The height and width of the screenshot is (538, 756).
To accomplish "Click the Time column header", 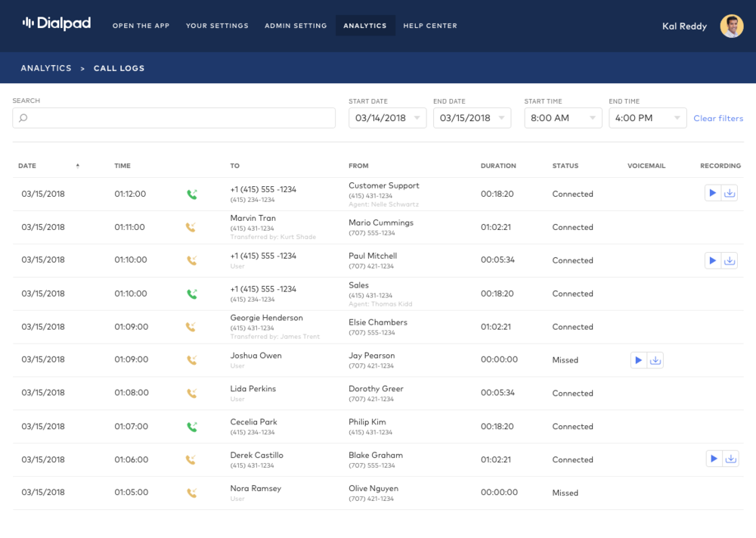I will [122, 166].
